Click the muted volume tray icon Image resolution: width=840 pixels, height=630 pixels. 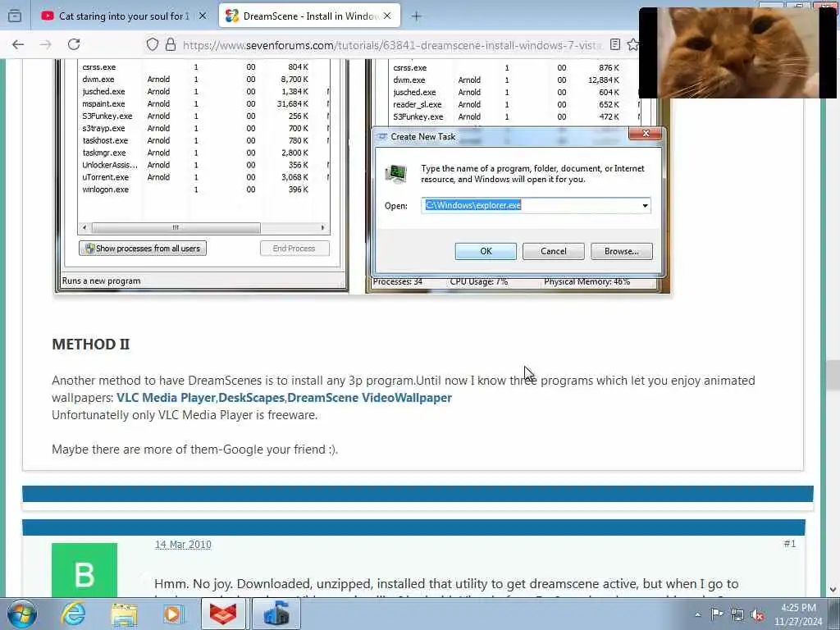(x=757, y=614)
